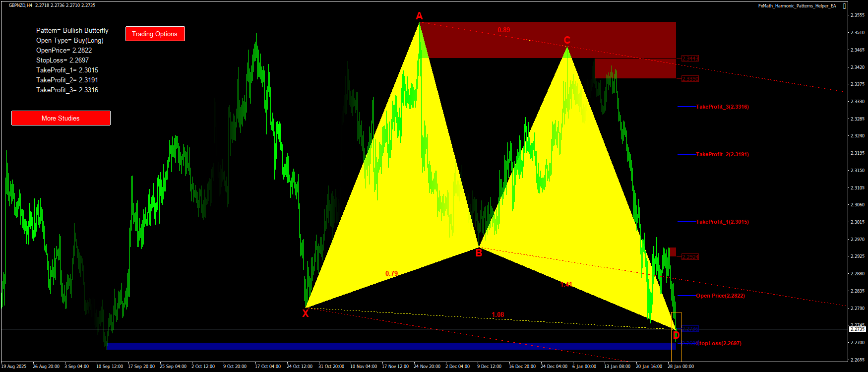This screenshot has width=868, height=372.
Task: Click the 2.3390 price tag
Action: [x=690, y=79]
